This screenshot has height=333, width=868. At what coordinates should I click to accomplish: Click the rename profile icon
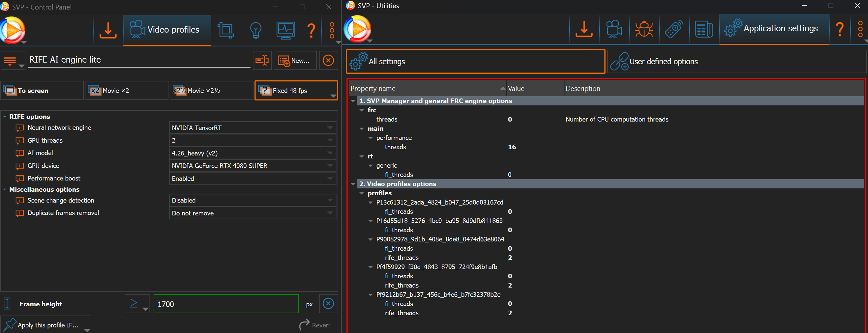(x=262, y=61)
